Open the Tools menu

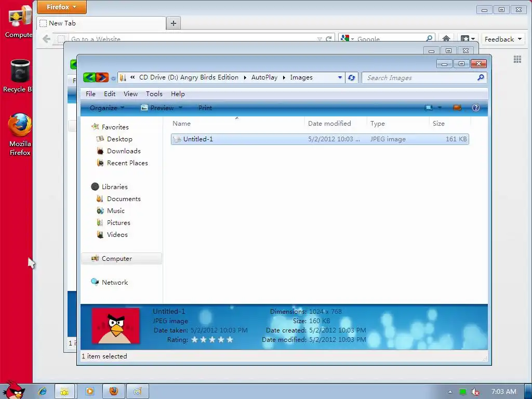coord(154,94)
